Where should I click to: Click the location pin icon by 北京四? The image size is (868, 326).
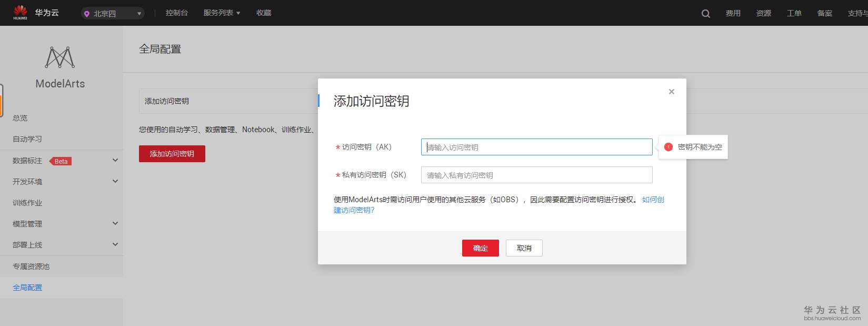[x=87, y=14]
